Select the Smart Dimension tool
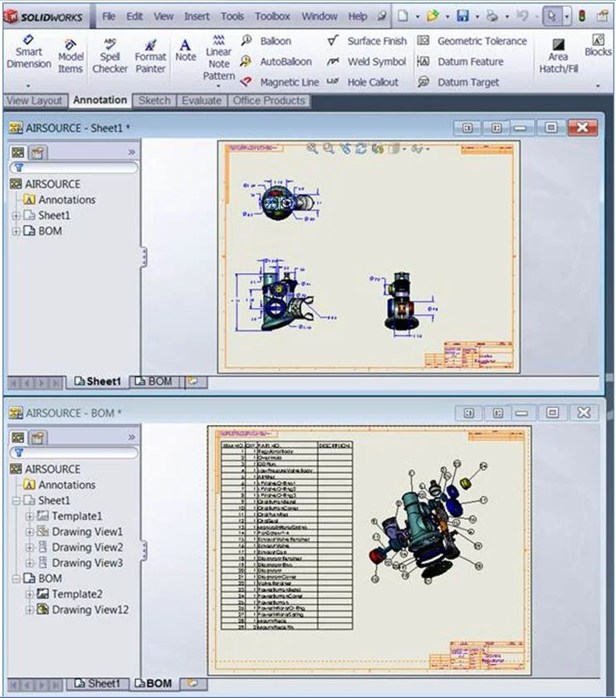This screenshot has width=616, height=698. click(28, 52)
